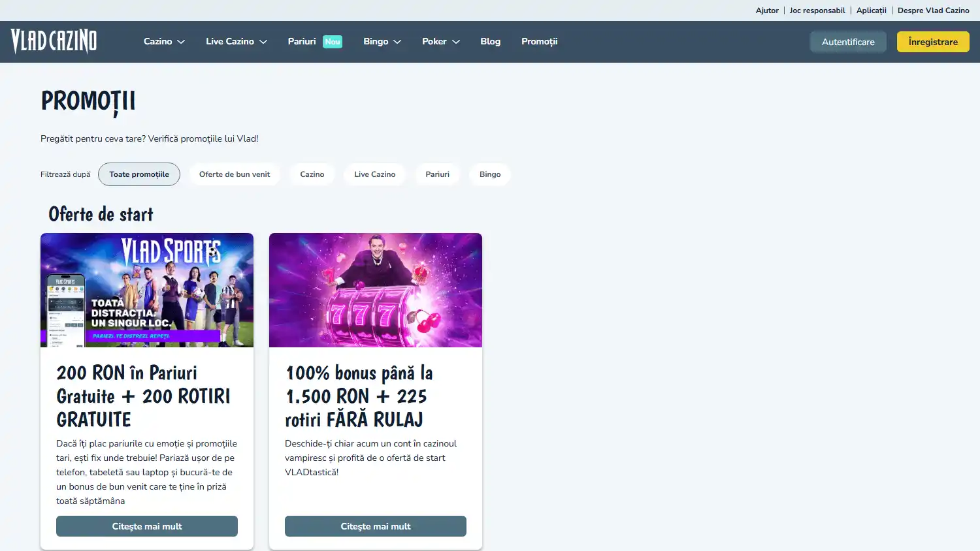
Task: Click Citește mai mult under Pariuri Gratuite offer
Action: tap(147, 526)
